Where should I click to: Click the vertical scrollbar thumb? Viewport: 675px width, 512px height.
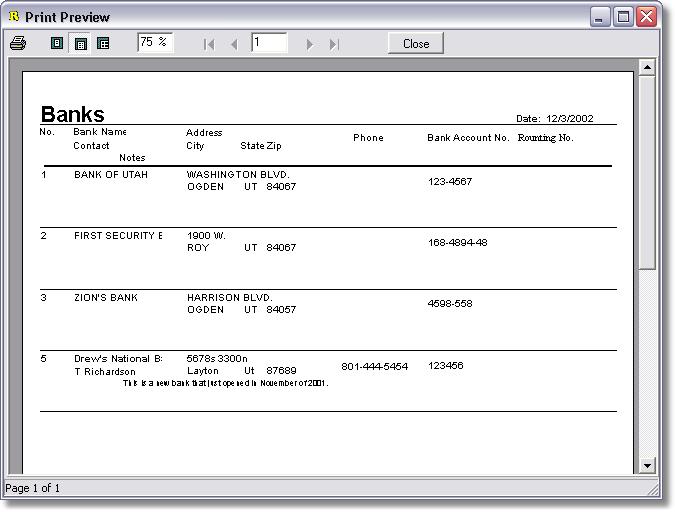tap(647, 172)
